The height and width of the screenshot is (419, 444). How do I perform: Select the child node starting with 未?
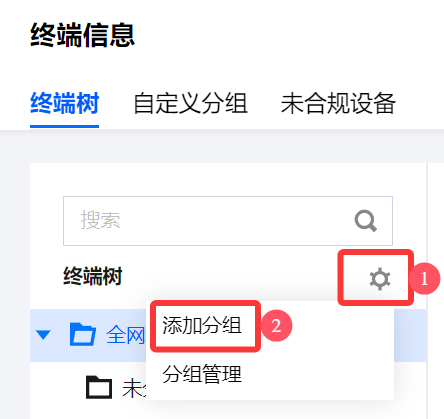click(x=134, y=388)
